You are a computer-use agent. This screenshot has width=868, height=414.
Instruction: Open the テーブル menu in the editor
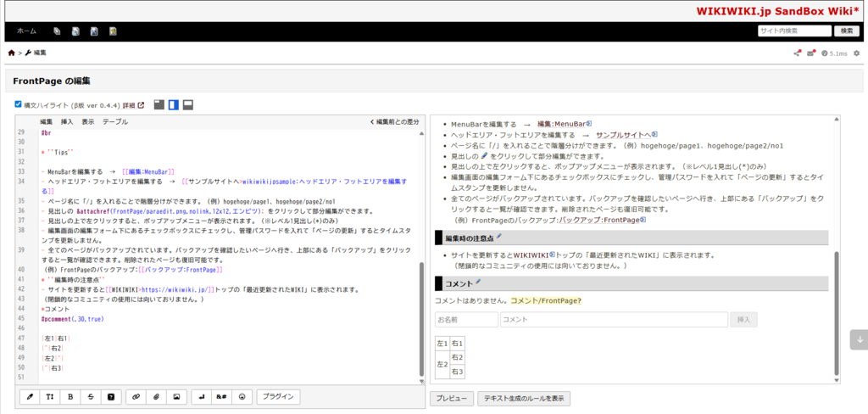click(115, 122)
